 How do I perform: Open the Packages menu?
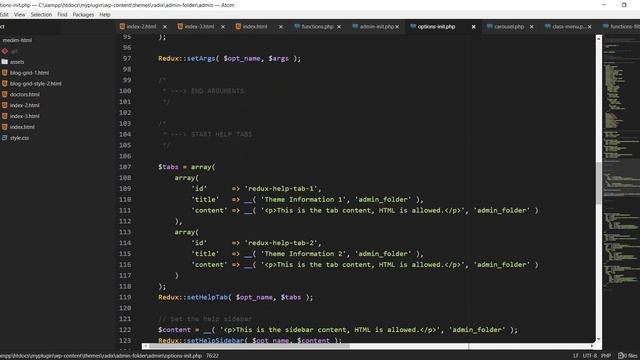coord(83,14)
